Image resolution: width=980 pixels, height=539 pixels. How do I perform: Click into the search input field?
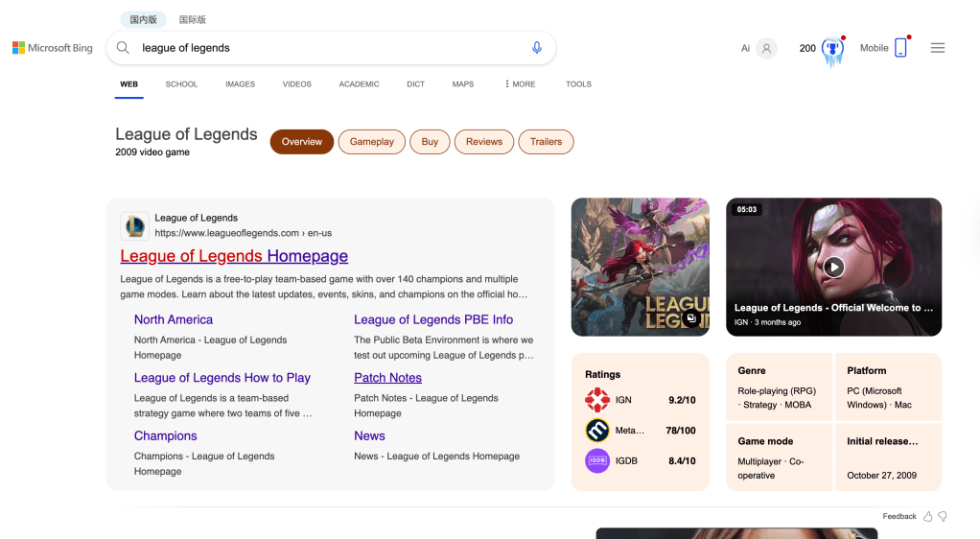coord(326,48)
